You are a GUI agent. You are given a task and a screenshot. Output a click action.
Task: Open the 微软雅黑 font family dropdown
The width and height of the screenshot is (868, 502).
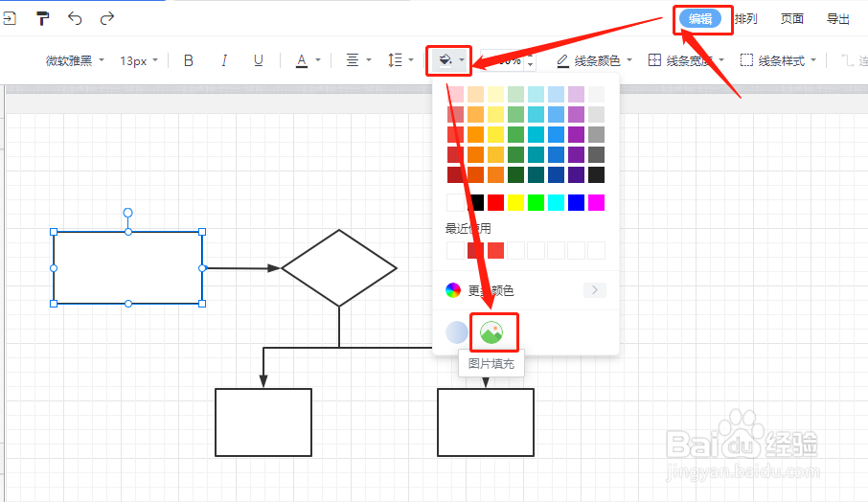[75, 60]
